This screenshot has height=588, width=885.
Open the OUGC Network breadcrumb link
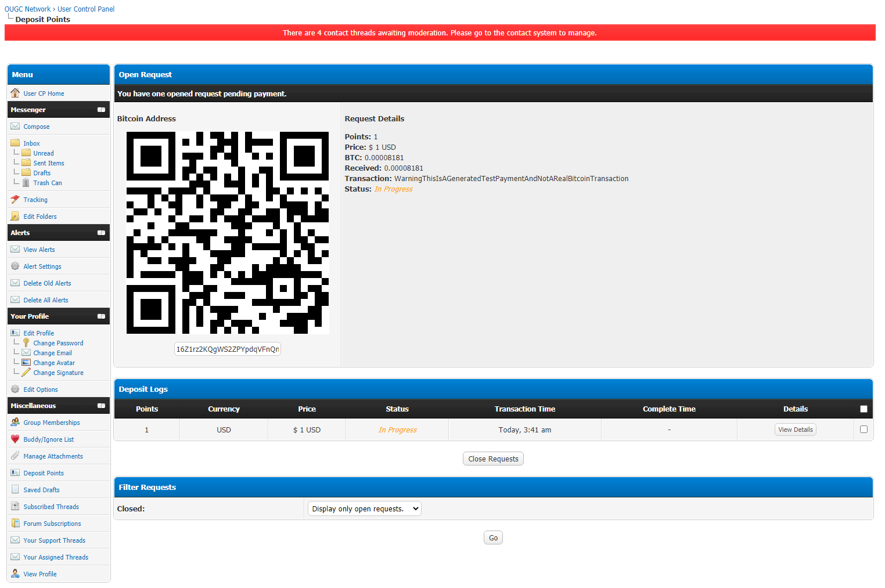27,9
